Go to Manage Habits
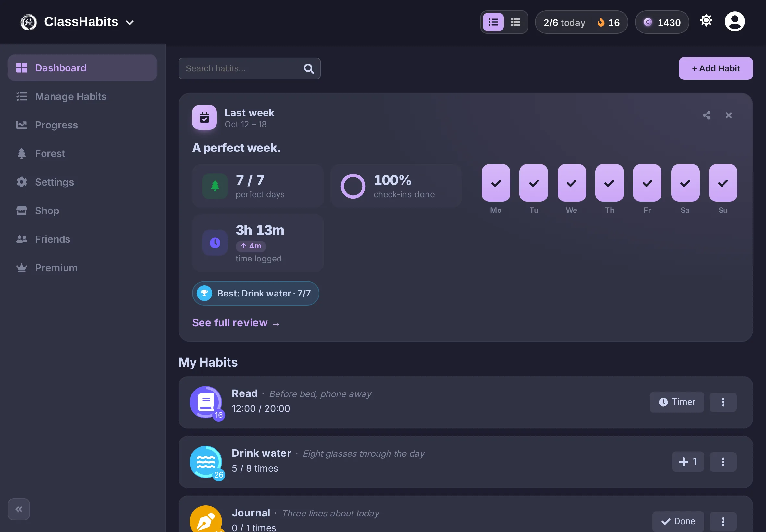The width and height of the screenshot is (766, 532). tap(82, 96)
